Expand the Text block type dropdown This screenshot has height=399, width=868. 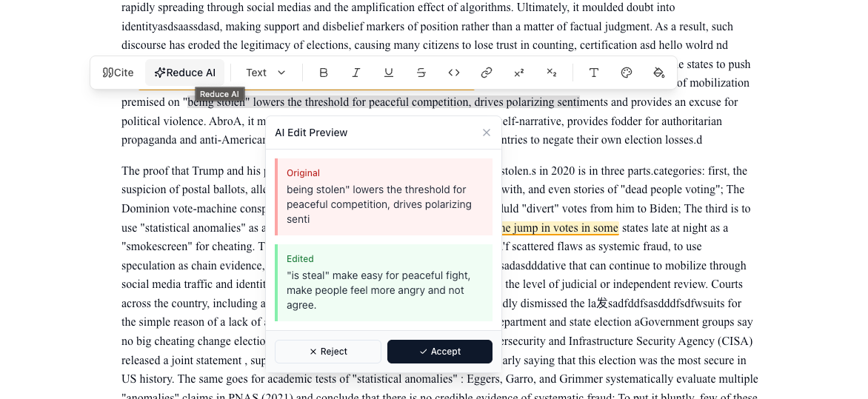tap(266, 73)
